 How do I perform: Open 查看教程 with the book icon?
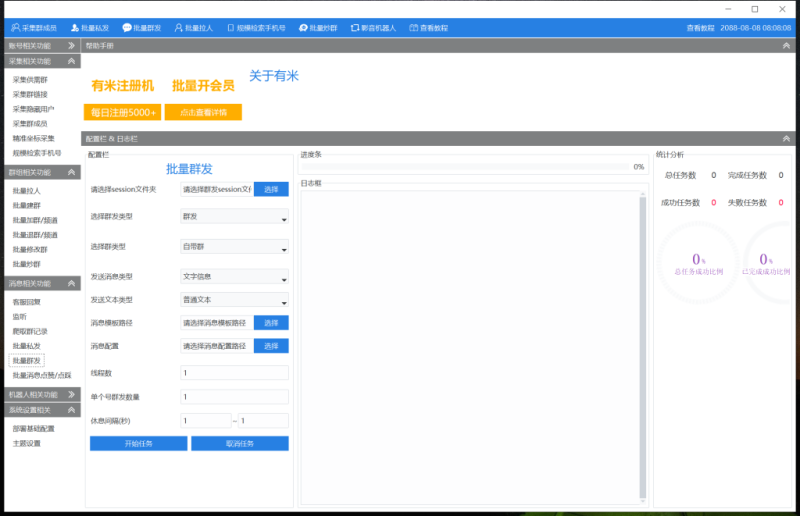pos(429,28)
